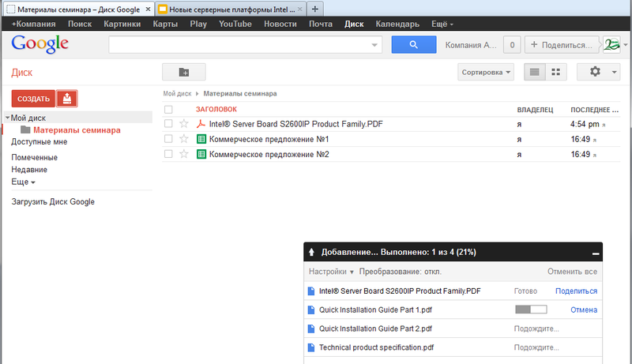The image size is (632, 364).
Task: Click the PDF icon of Intel Server Board file
Action: coord(201,124)
